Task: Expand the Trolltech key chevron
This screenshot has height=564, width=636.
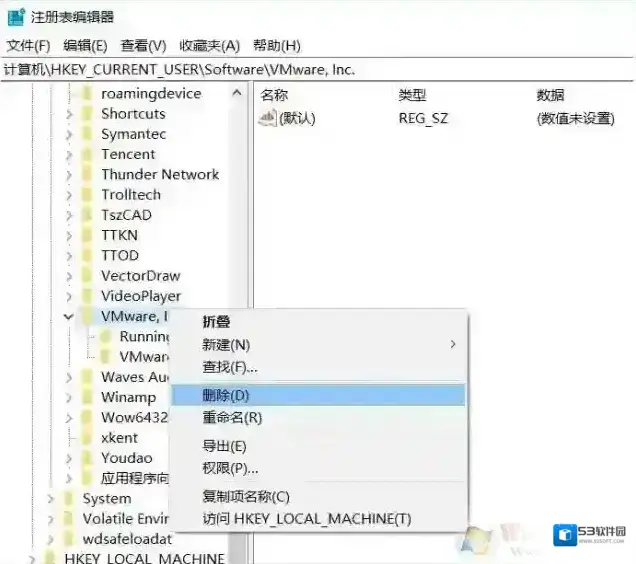Action: coord(69,195)
